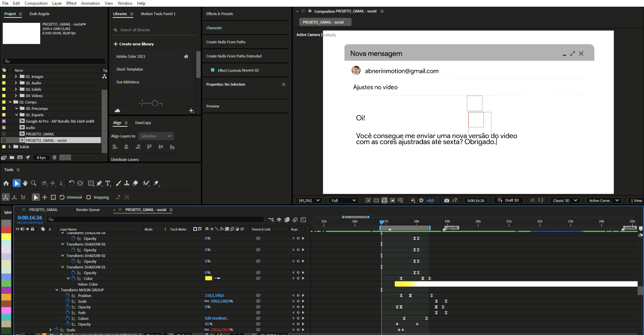
Task: Toggle stopwatch for MOON GROUP Position
Action: [68, 295]
